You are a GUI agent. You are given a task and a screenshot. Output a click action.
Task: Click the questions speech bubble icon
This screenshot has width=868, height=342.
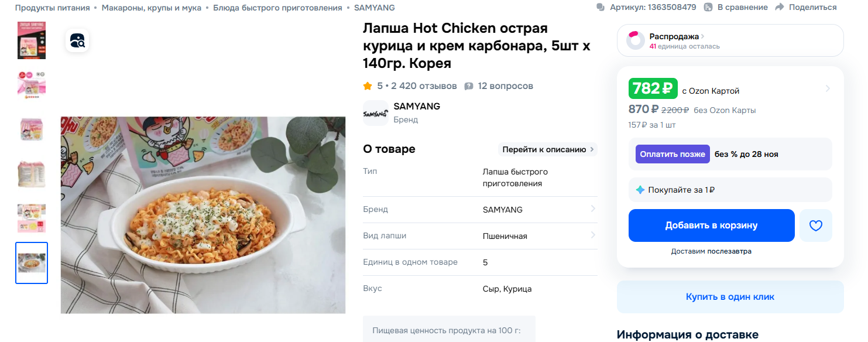coord(469,86)
